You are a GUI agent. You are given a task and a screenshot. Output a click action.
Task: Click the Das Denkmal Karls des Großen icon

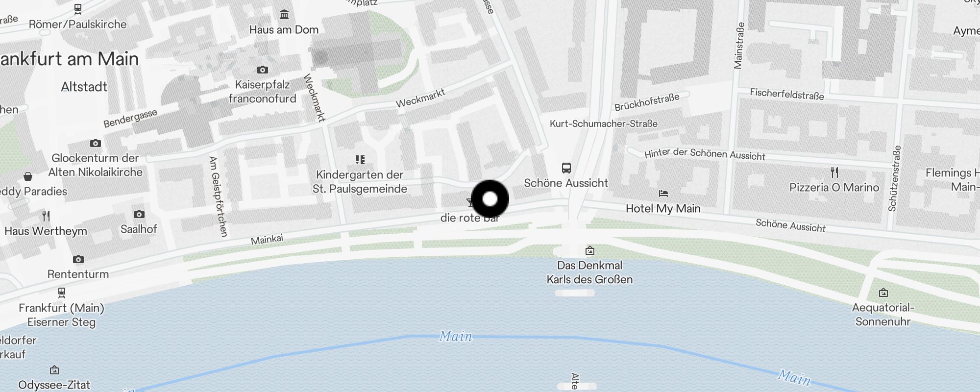tap(590, 251)
